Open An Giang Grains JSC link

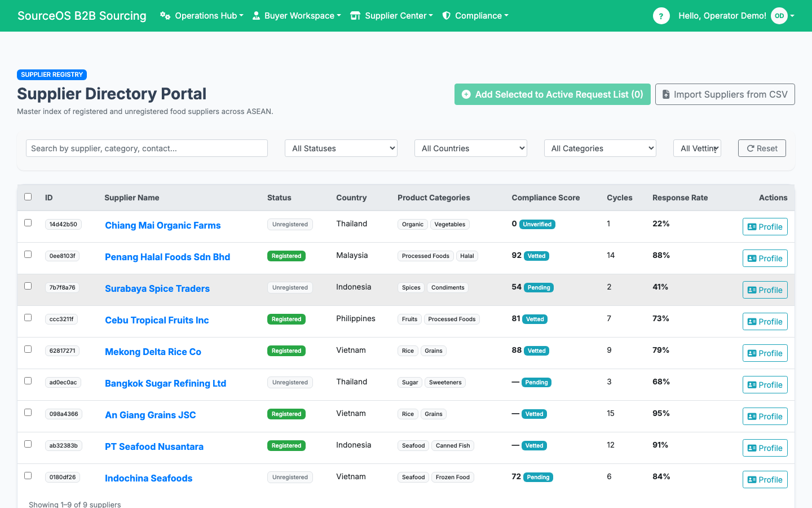[151, 415]
